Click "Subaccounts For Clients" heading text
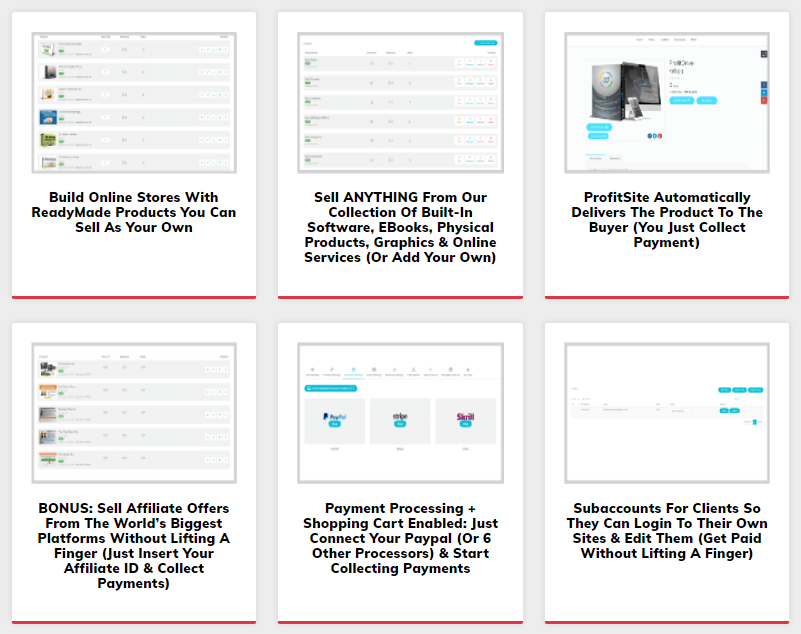 (666, 530)
